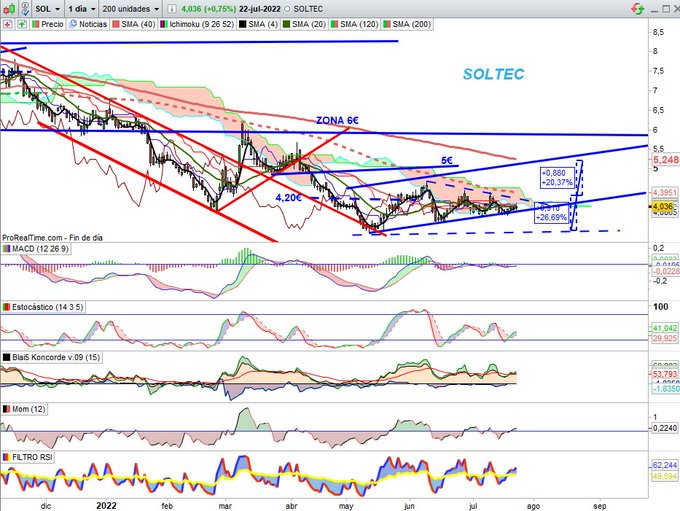Click the 0,2240 momentum value label

coord(665,428)
